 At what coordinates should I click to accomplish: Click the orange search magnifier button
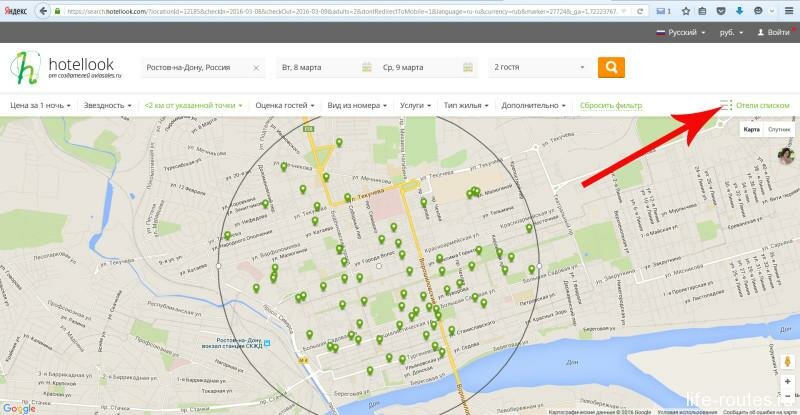coord(611,68)
